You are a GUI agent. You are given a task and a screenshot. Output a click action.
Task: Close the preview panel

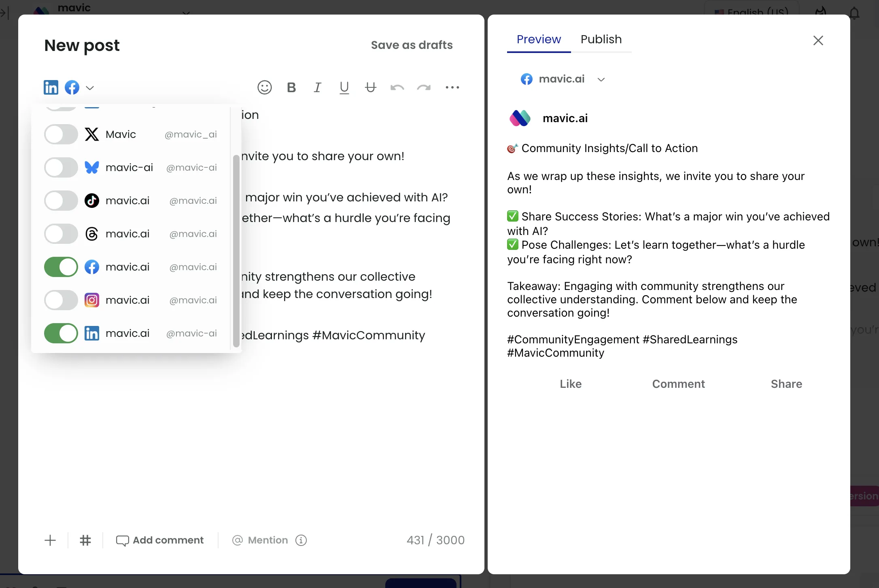[818, 40]
